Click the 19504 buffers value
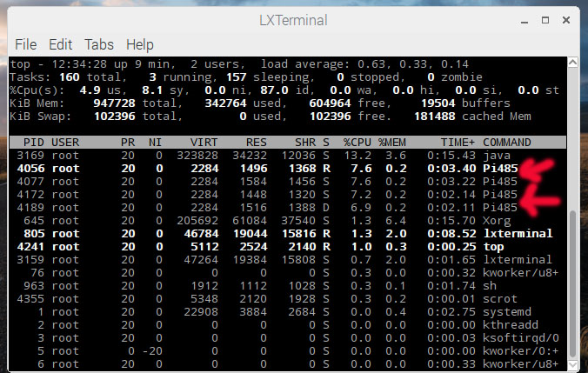 pos(438,103)
